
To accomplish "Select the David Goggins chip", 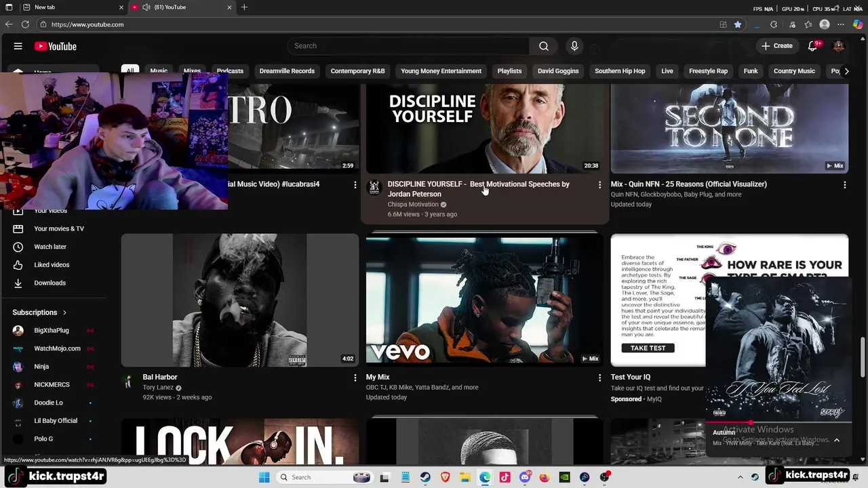I will point(558,71).
